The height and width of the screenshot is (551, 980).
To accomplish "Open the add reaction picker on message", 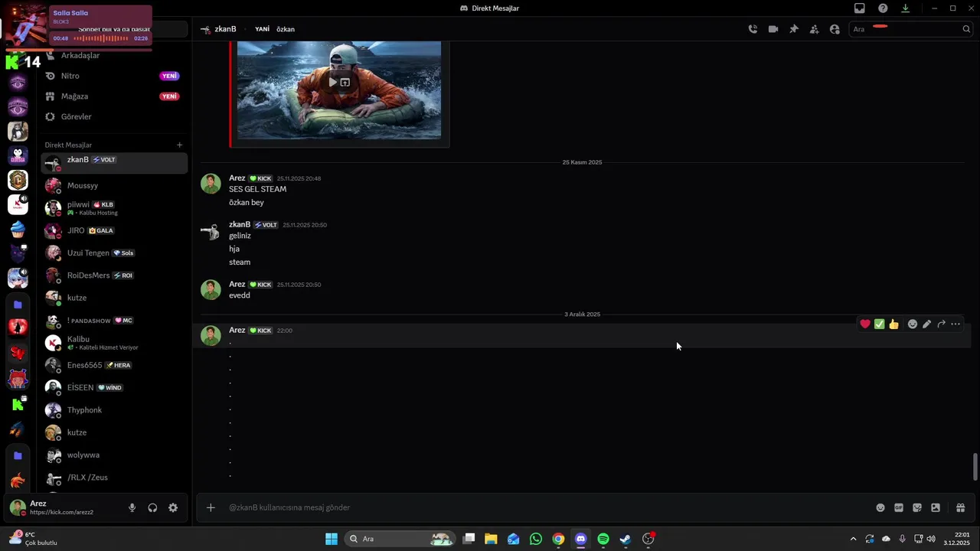I will coord(913,324).
